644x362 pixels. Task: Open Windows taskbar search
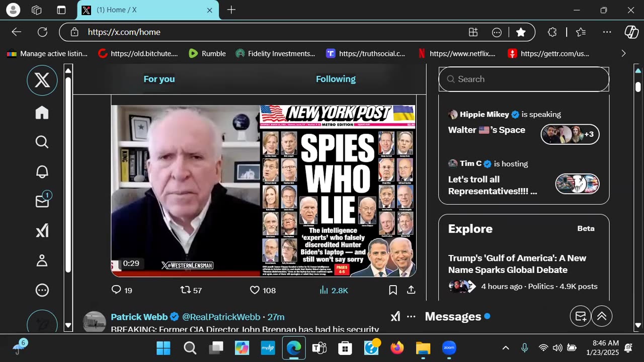(x=190, y=348)
